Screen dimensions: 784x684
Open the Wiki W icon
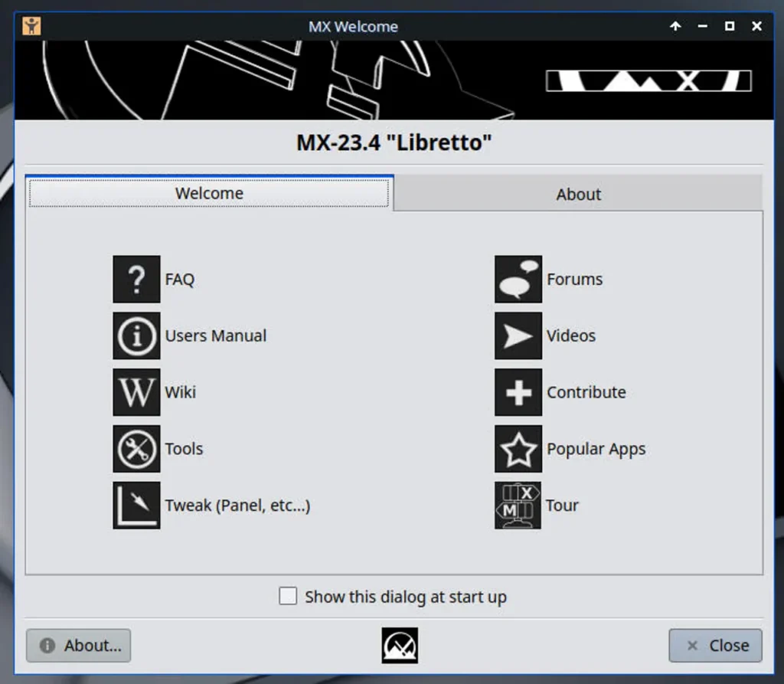[x=136, y=392]
